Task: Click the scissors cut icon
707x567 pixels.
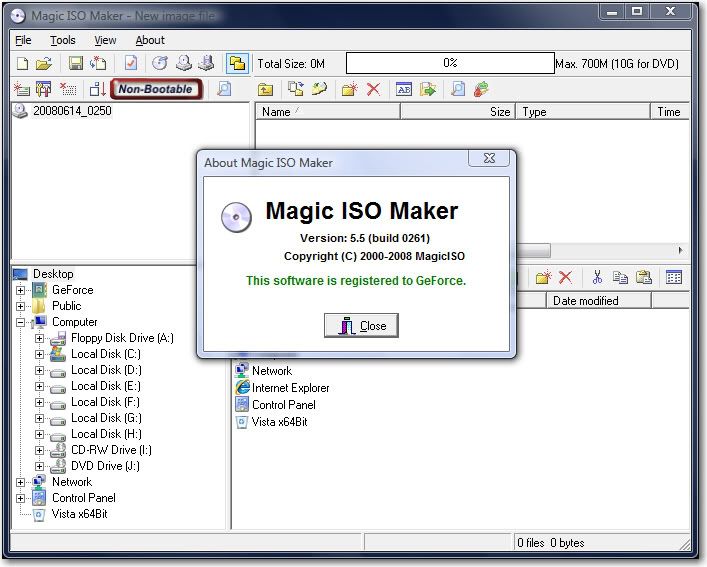Action: [597, 277]
